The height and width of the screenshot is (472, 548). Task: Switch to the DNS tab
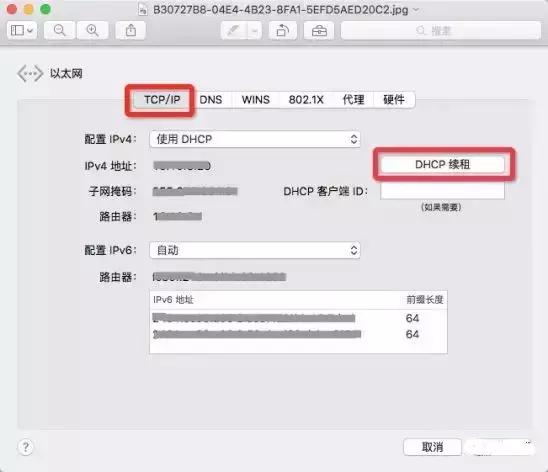211,100
